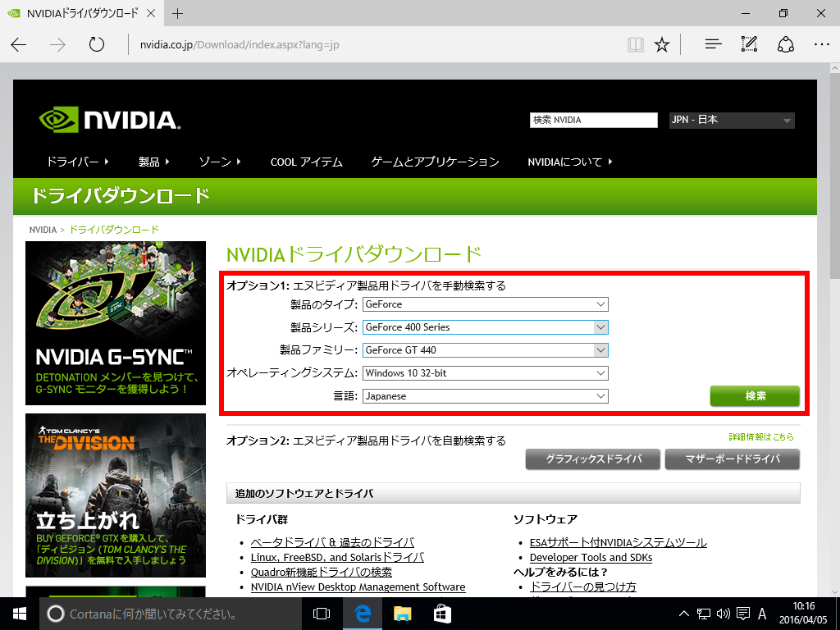Select the ゲームとアプリケーション menu item
Image resolution: width=840 pixels, height=630 pixels.
point(435,162)
